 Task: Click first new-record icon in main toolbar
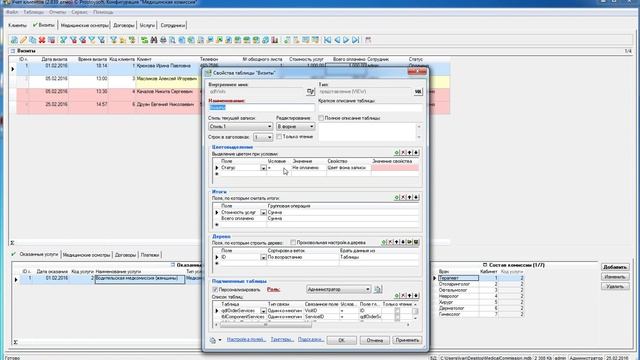coord(14,40)
